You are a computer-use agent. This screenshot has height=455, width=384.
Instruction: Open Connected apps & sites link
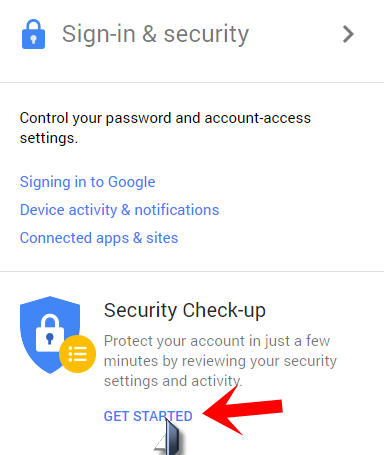[x=99, y=238]
